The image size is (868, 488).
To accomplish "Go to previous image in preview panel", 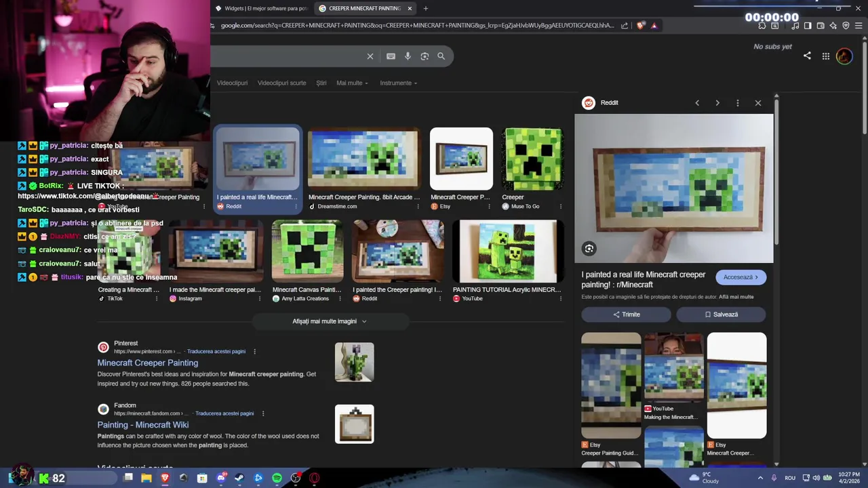I will point(697,103).
